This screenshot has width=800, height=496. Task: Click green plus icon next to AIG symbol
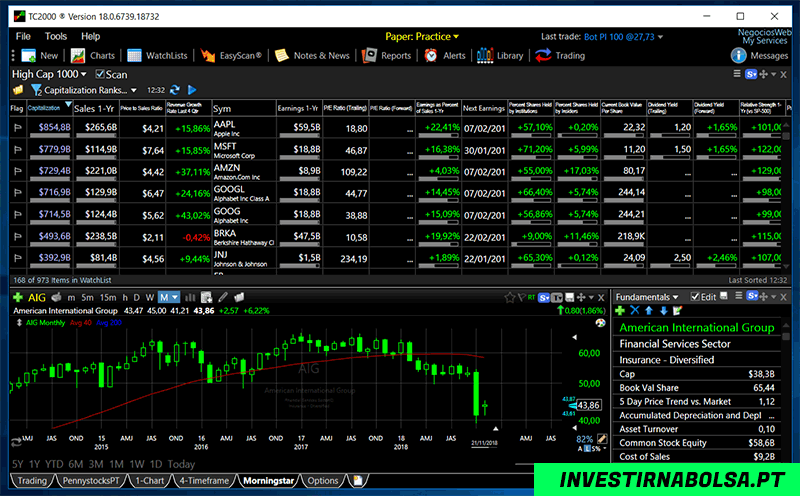pos(18,297)
